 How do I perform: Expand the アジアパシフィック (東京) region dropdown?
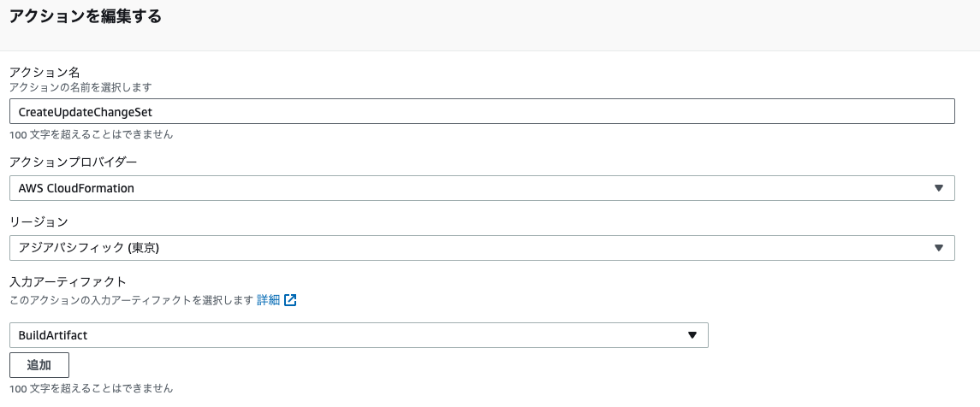click(481, 248)
